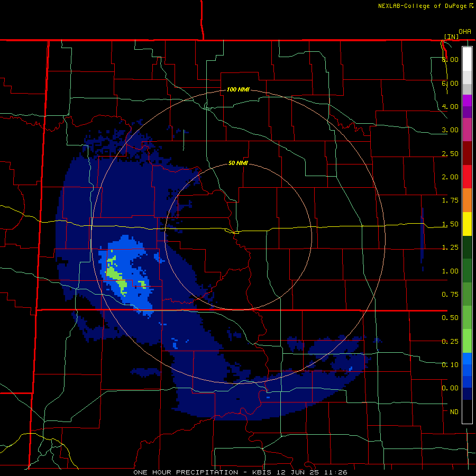
Task: Click the 2.50 legend value
Action: click(450, 153)
